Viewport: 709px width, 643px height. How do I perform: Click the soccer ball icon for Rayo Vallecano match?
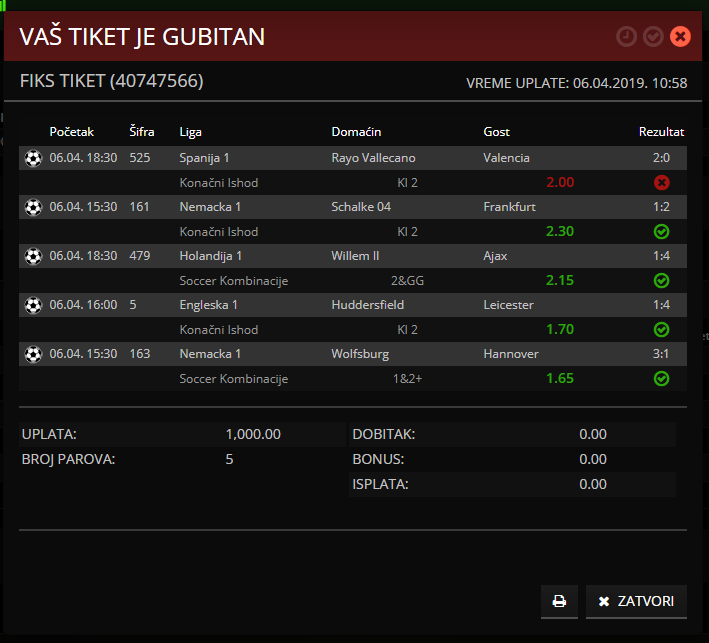(x=33, y=158)
